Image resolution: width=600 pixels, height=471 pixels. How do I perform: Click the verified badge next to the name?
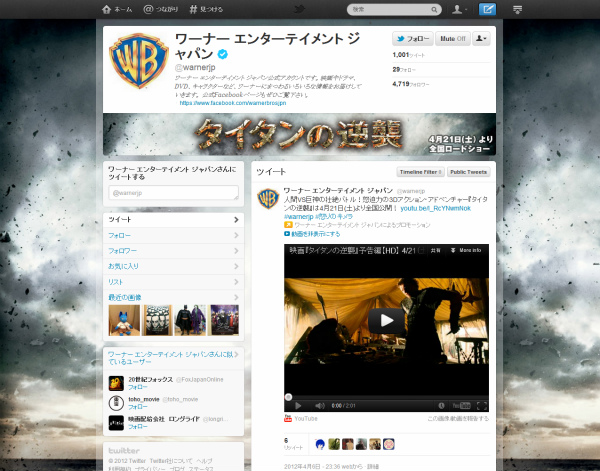(x=223, y=54)
